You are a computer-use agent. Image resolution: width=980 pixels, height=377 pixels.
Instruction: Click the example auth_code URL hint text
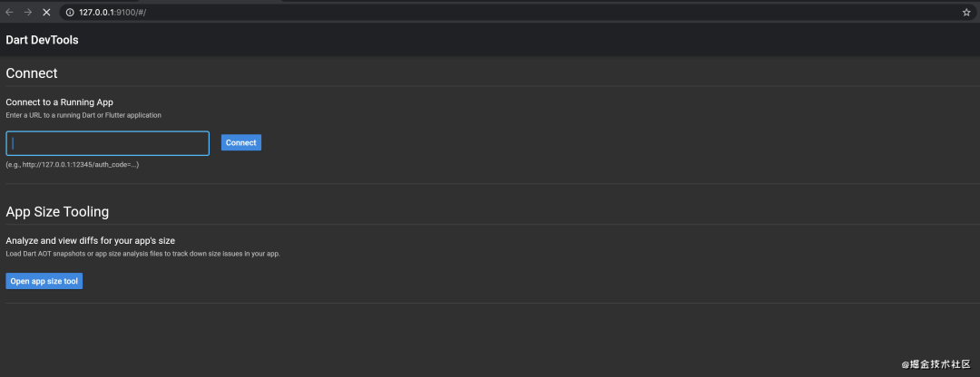73,165
